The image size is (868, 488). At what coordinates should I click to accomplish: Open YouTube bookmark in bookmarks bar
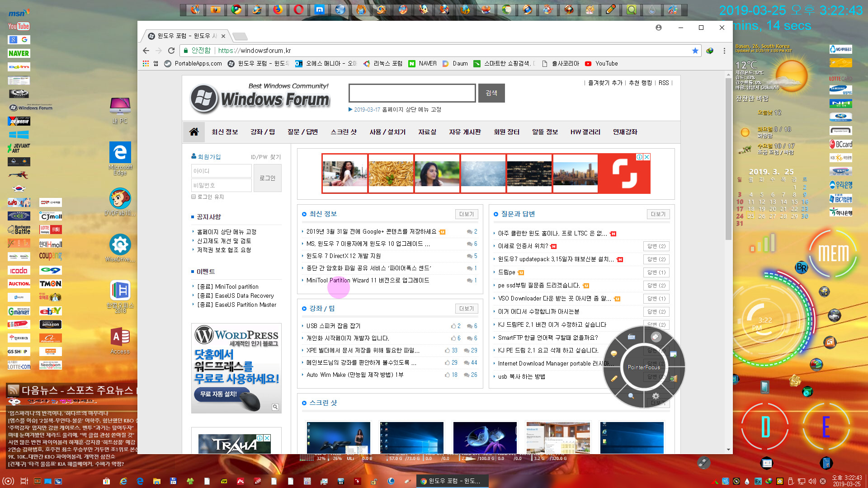[601, 64]
